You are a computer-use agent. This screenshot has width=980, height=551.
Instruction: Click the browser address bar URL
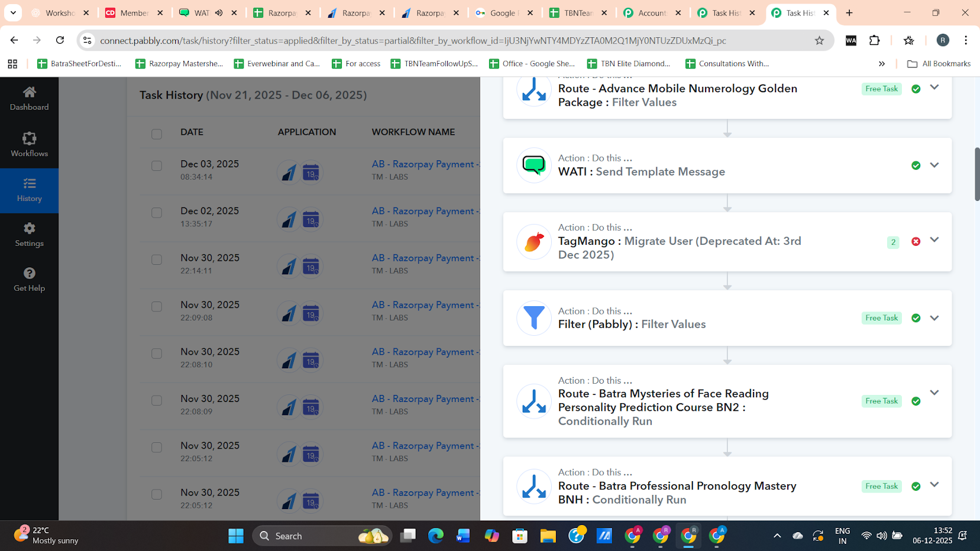point(413,40)
